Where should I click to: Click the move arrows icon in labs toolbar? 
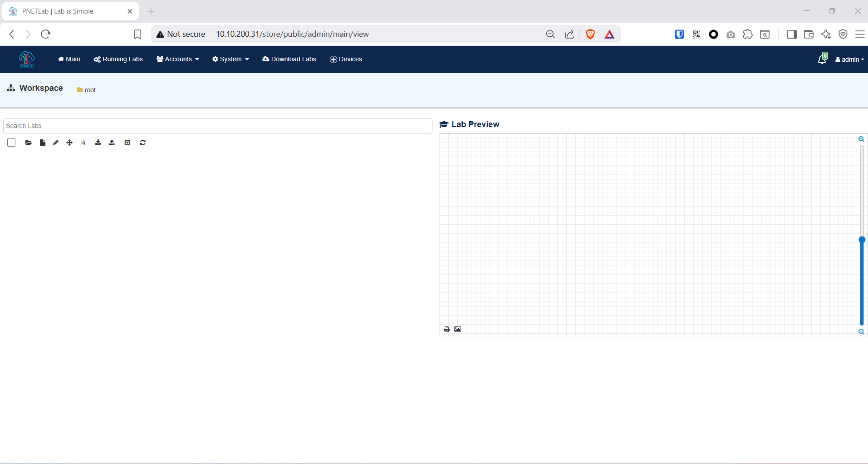click(x=69, y=143)
